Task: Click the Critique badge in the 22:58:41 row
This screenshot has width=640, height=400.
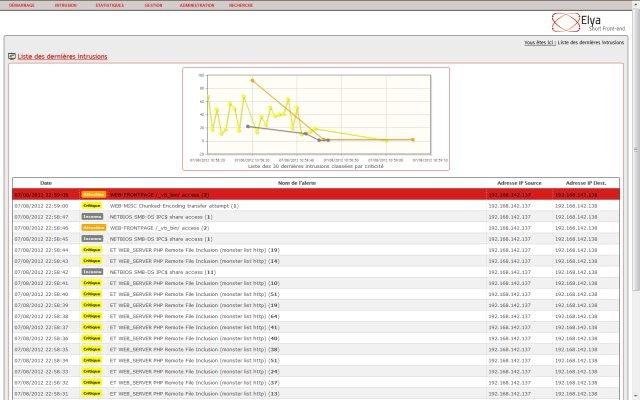Action: [91, 283]
